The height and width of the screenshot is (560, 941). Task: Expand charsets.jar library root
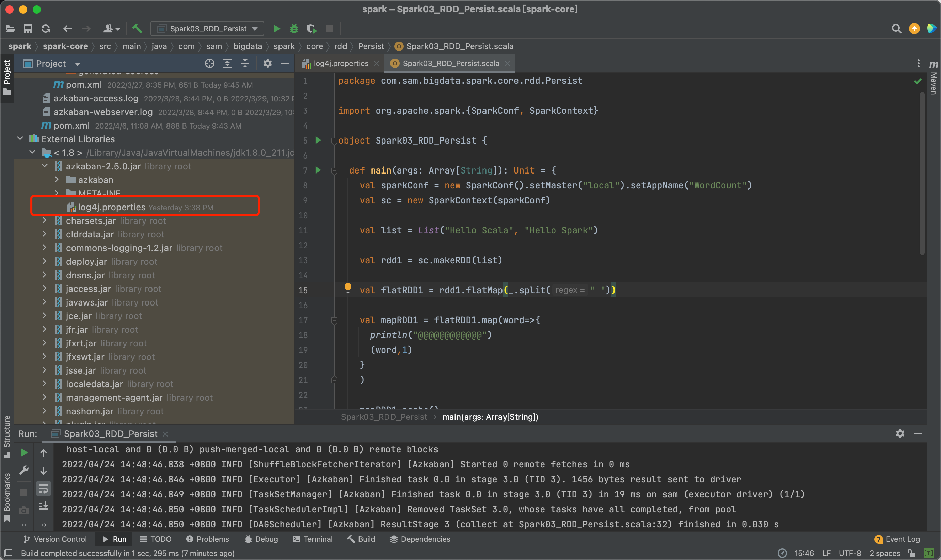click(45, 220)
